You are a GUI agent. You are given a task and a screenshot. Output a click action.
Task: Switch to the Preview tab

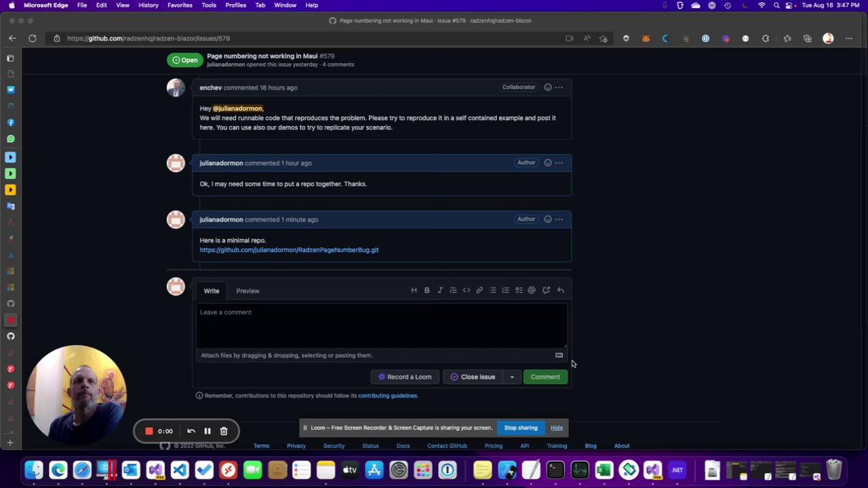[x=248, y=291]
